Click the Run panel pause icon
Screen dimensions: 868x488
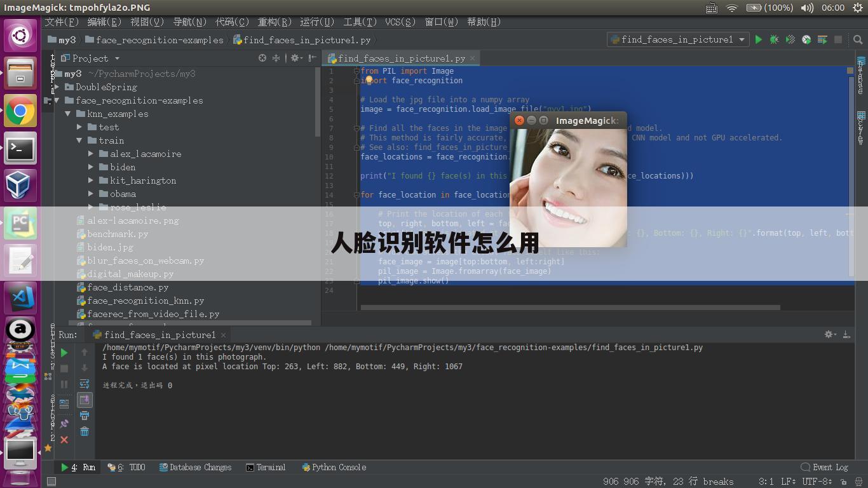click(64, 384)
